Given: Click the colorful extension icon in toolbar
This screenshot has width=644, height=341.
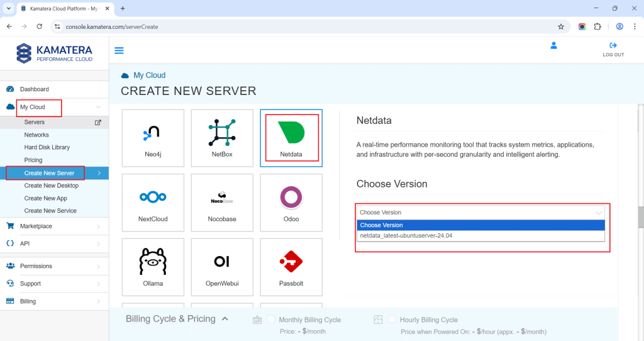Looking at the screenshot, I should point(582,26).
